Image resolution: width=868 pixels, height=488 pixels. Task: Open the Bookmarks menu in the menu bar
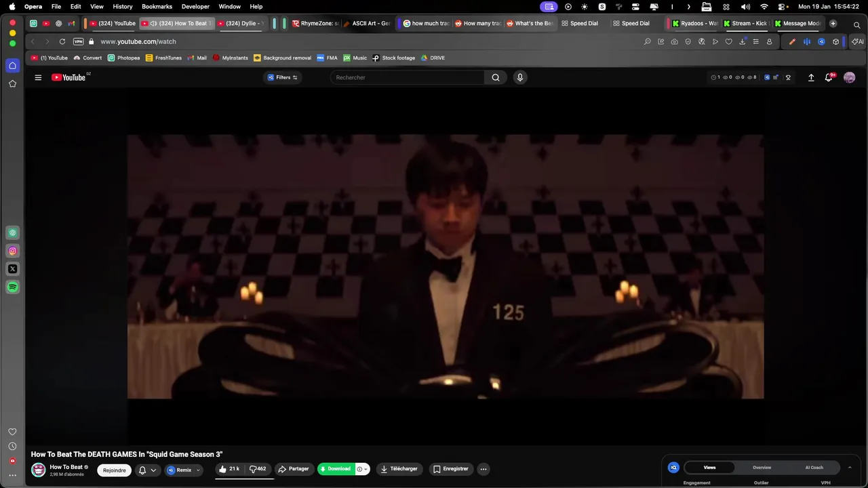tap(157, 6)
